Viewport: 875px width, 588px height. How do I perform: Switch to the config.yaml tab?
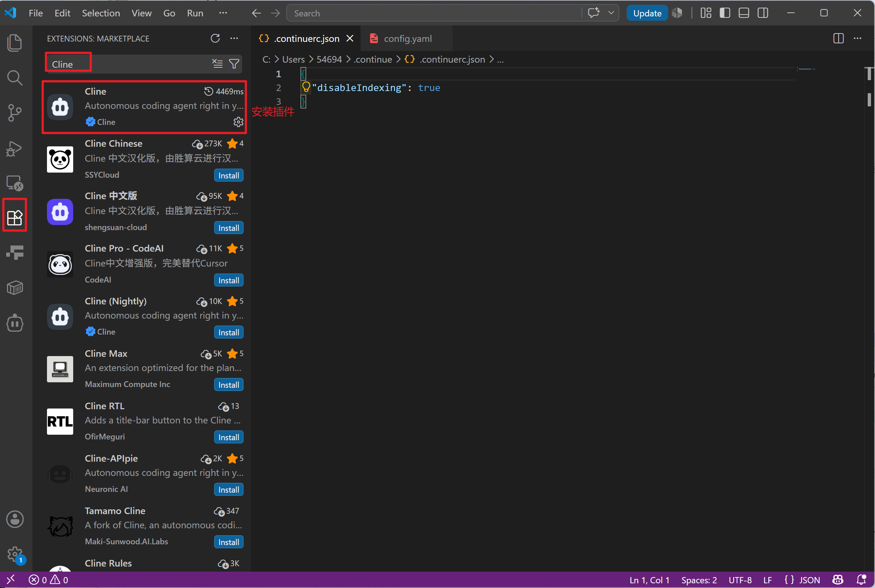coord(407,39)
